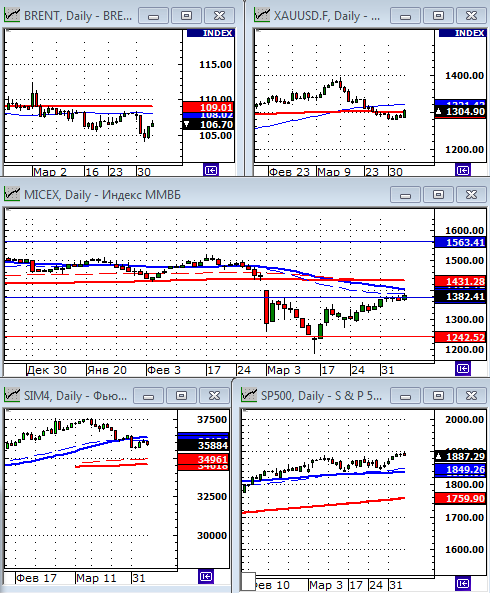Click the BRENT chart window icon
Image resolution: width=490 pixels, height=593 pixels.
tap(12, 16)
